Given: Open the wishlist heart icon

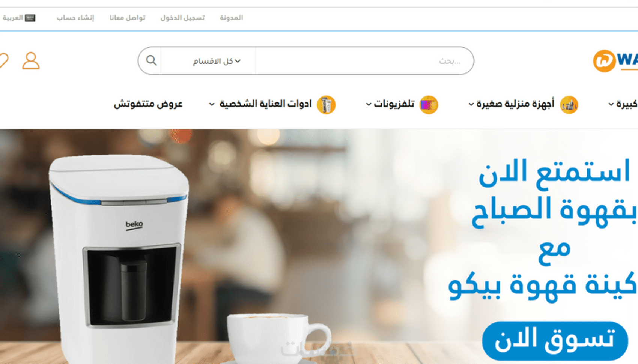Looking at the screenshot, I should (x=3, y=61).
